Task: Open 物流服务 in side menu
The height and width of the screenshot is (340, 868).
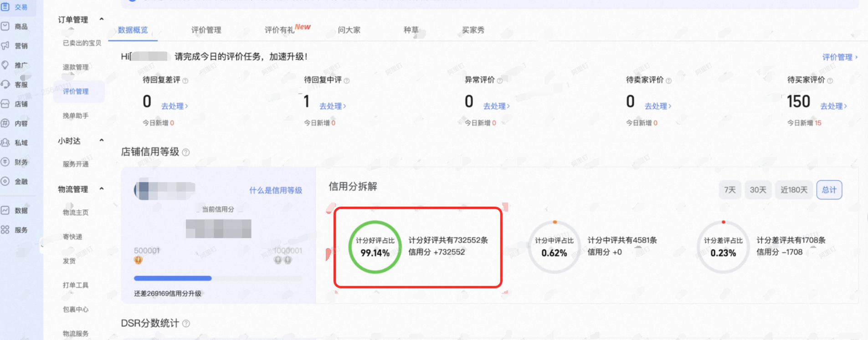Action: tap(76, 334)
